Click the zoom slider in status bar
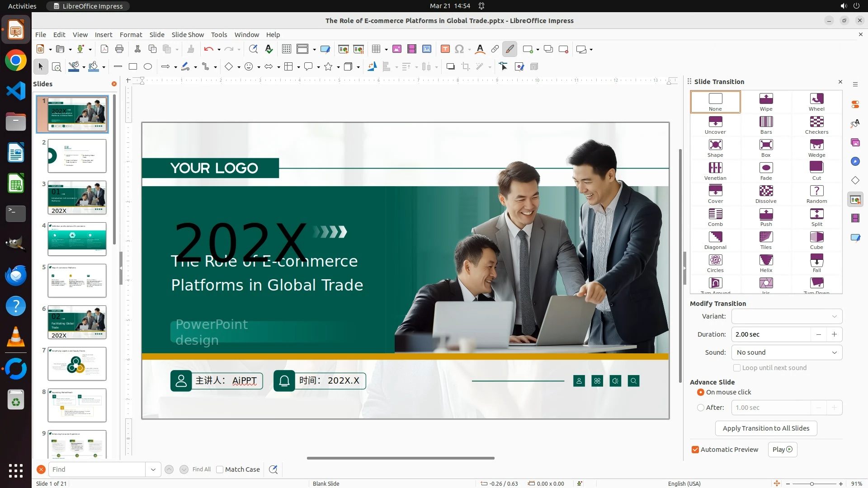868x488 pixels. (x=812, y=483)
